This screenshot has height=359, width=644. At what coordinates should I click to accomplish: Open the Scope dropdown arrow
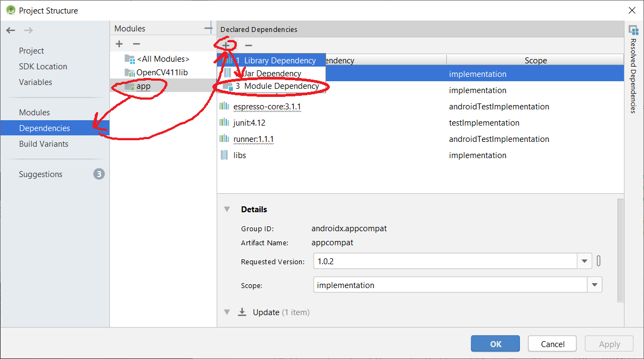[594, 285]
